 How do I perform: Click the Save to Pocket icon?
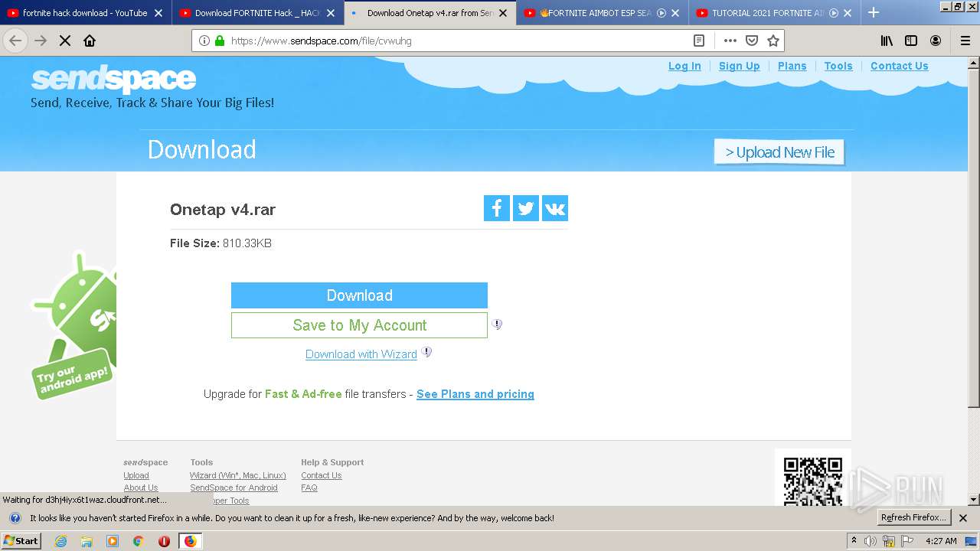click(752, 41)
